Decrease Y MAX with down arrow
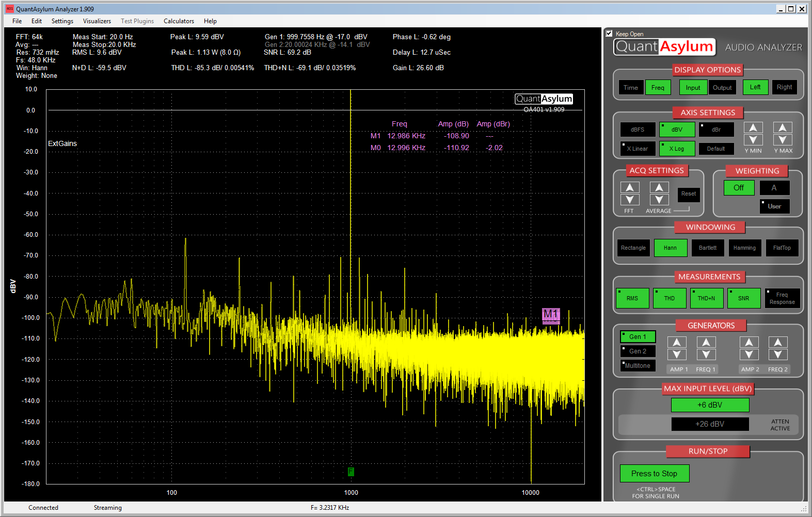 783,140
